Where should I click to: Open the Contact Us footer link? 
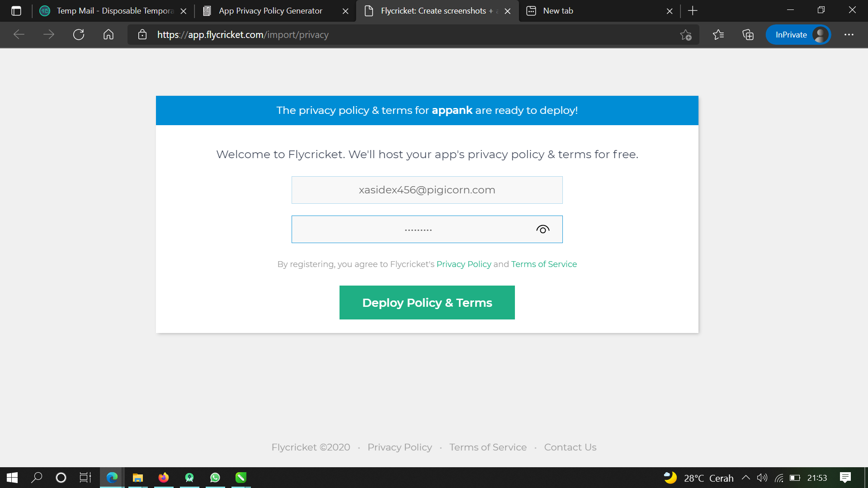570,447
